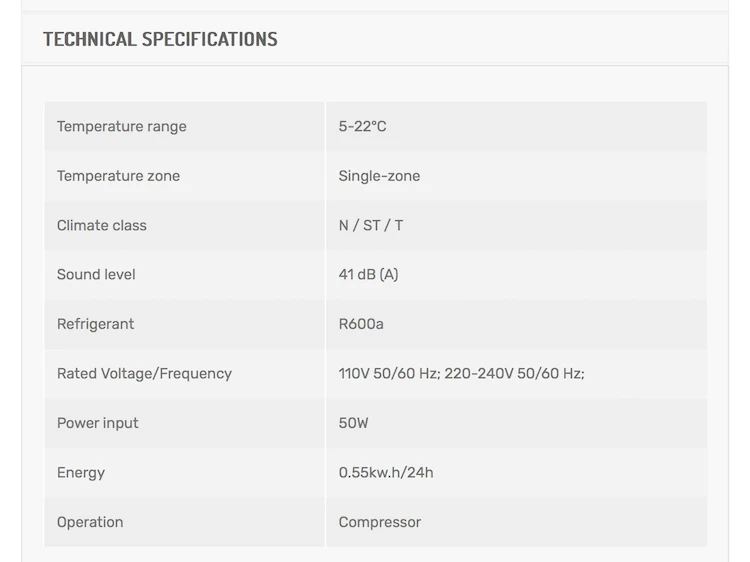Click the Power input label
Viewport: 750px width, 562px height.
pyautogui.click(x=98, y=423)
